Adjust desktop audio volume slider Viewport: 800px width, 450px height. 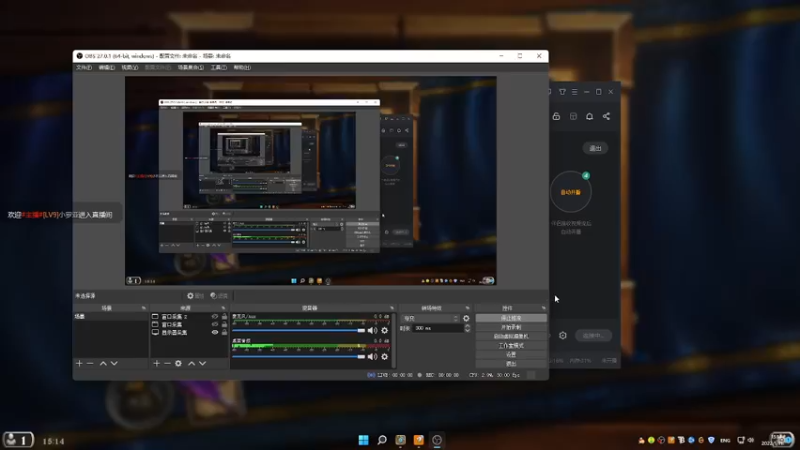point(298,357)
